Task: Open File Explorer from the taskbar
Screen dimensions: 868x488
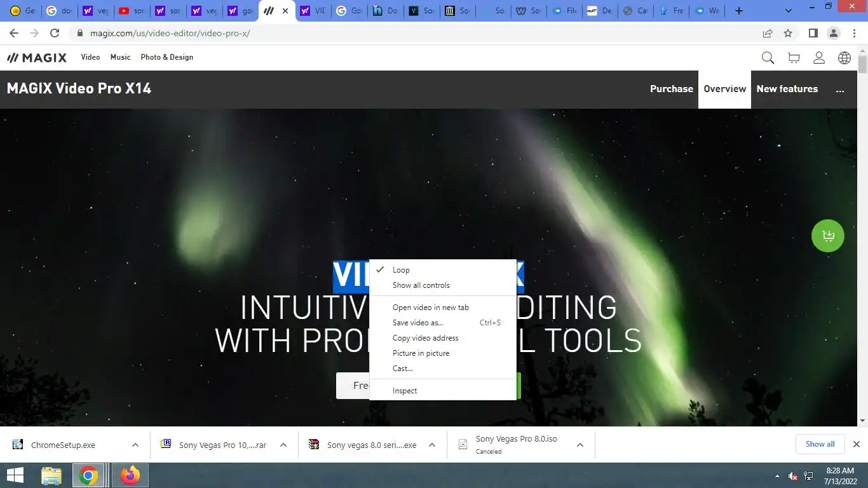Action: [51, 475]
